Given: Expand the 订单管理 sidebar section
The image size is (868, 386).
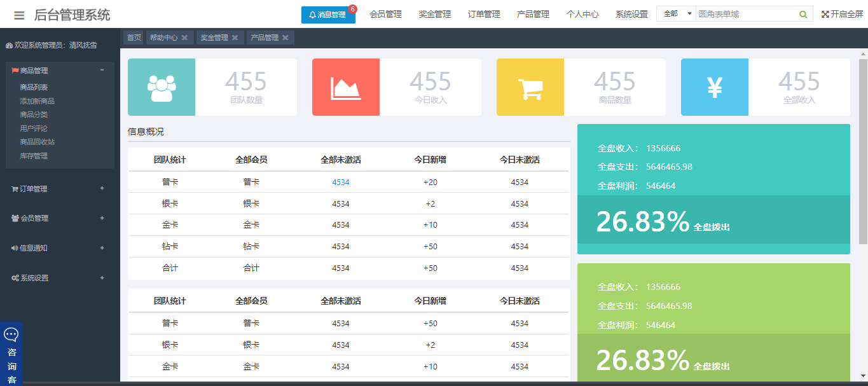Looking at the screenshot, I should [102, 189].
